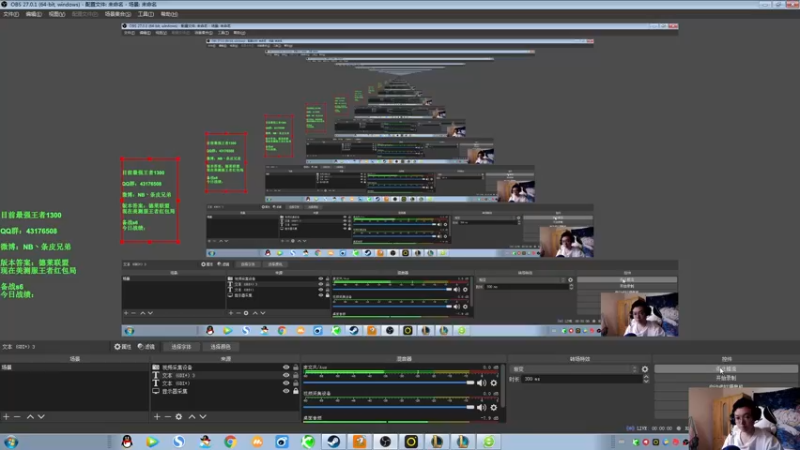This screenshot has width=800, height=450.
Task: Open the 文件(F) menu
Action: 11,14
